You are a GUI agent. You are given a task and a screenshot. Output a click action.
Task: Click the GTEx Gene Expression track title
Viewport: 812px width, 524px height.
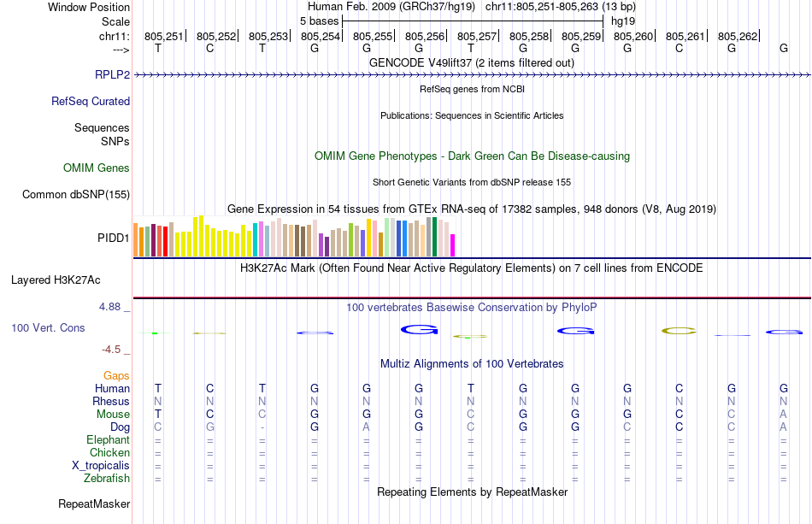point(472,209)
